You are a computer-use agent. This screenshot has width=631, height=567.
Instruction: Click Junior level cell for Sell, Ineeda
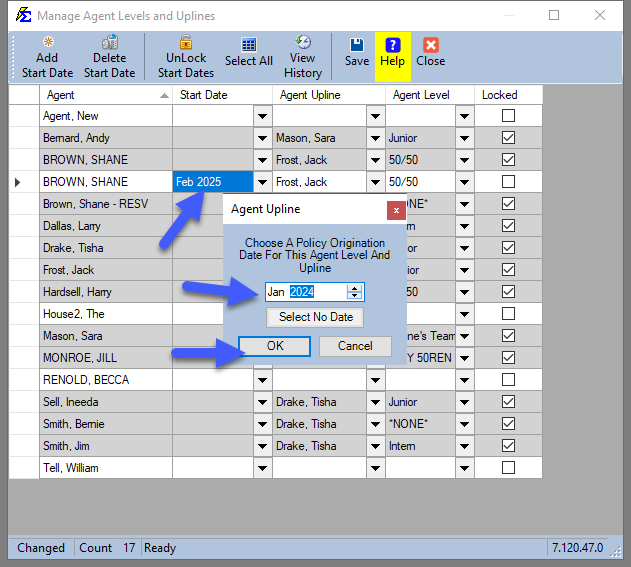pos(421,402)
